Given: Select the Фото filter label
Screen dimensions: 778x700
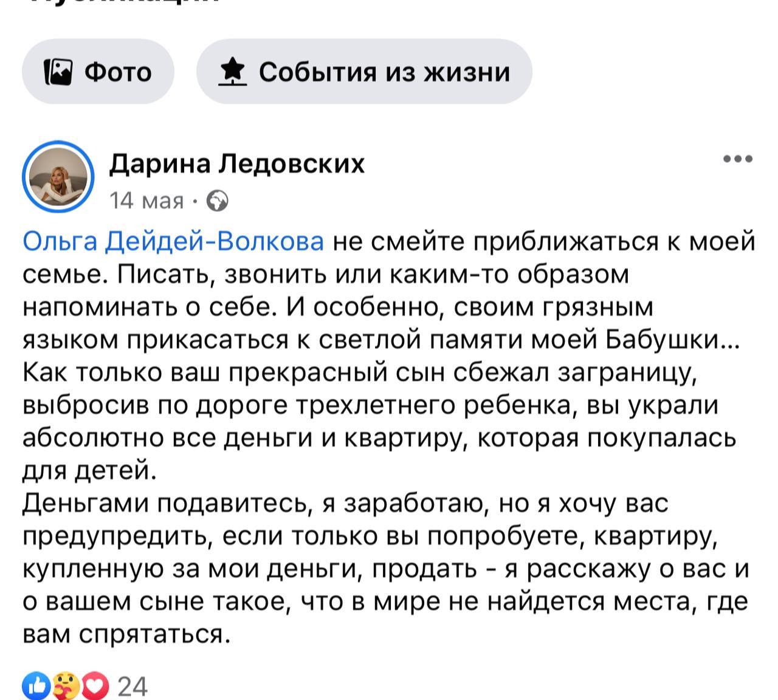Looking at the screenshot, I should point(118,72).
